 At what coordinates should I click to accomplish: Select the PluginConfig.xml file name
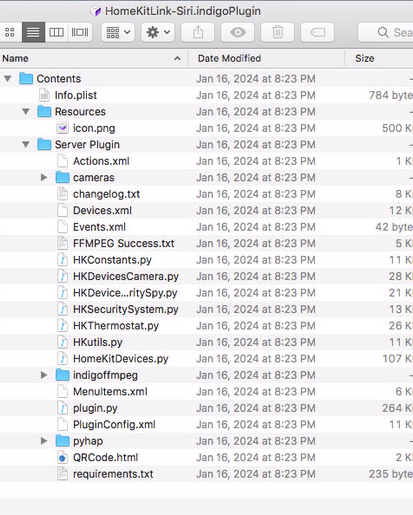click(x=114, y=425)
